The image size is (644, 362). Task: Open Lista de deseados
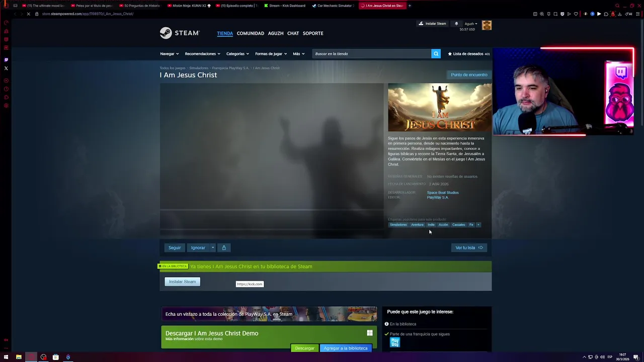click(469, 54)
